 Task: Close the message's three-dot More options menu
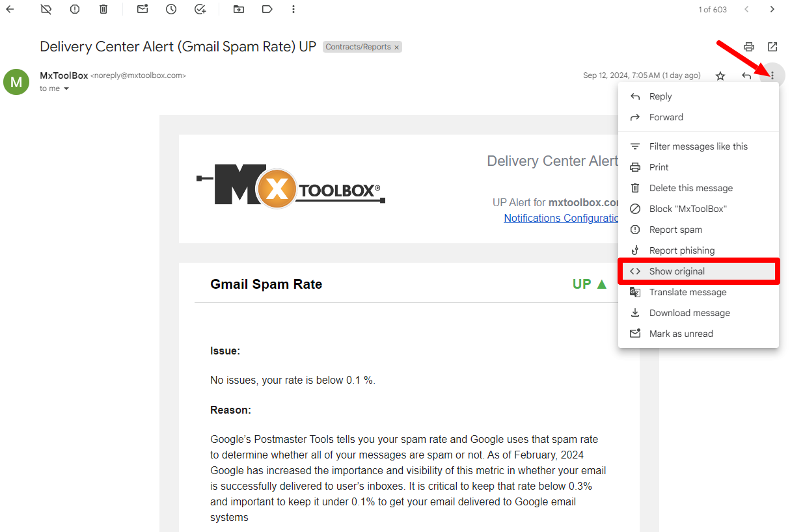tap(772, 75)
